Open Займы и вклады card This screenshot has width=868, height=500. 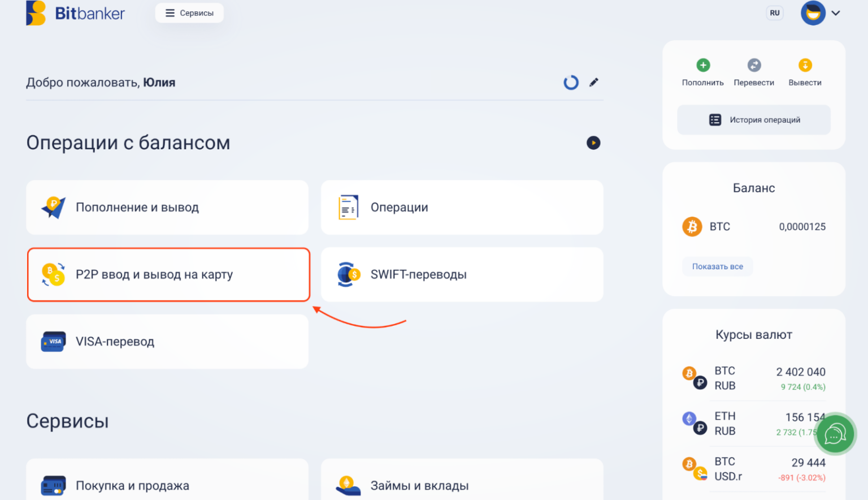[462, 480]
